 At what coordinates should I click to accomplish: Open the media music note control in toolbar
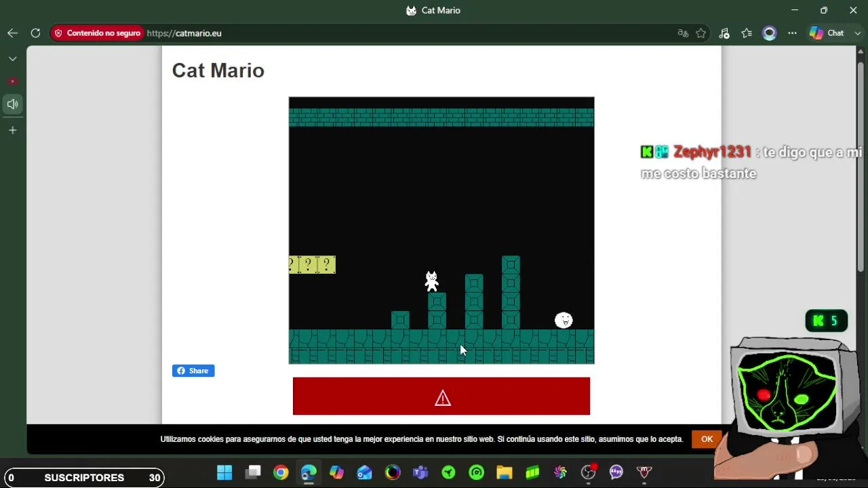pyautogui.click(x=724, y=33)
